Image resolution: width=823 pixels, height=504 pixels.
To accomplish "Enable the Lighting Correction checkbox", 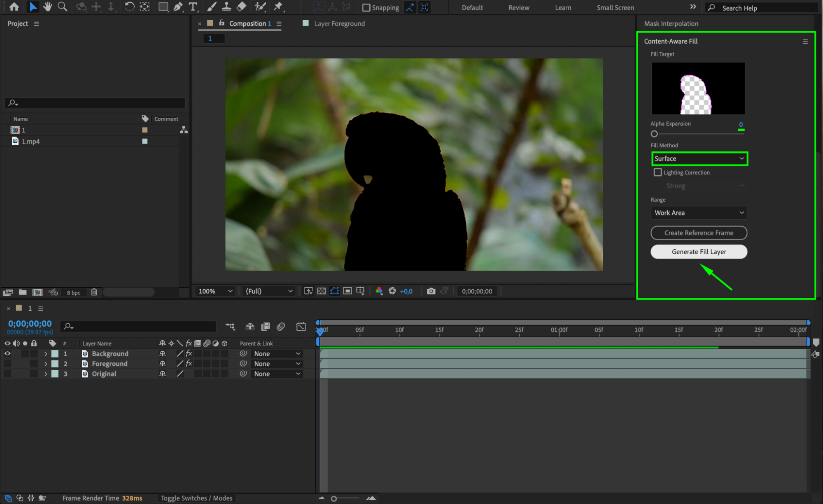I will (x=657, y=172).
